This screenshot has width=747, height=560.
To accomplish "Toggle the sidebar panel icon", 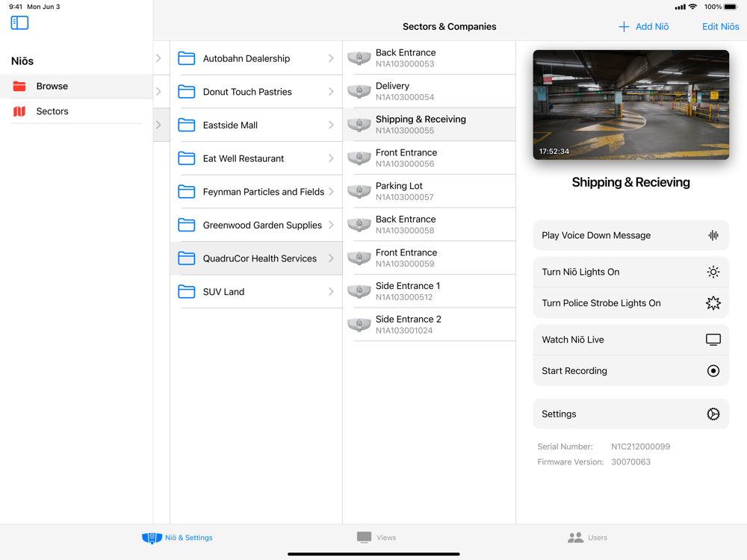I will coord(19,22).
